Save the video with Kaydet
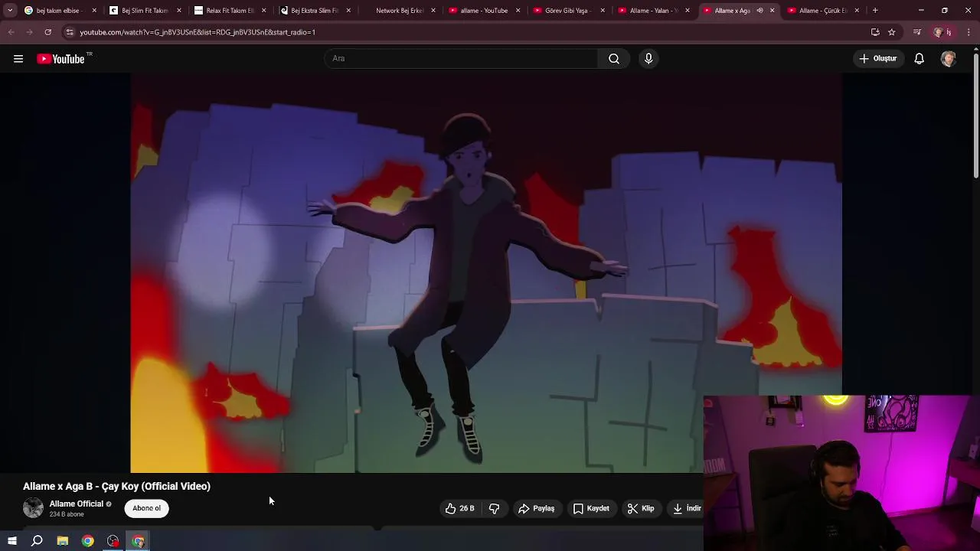Screen dimensions: 980x551 (x=591, y=508)
